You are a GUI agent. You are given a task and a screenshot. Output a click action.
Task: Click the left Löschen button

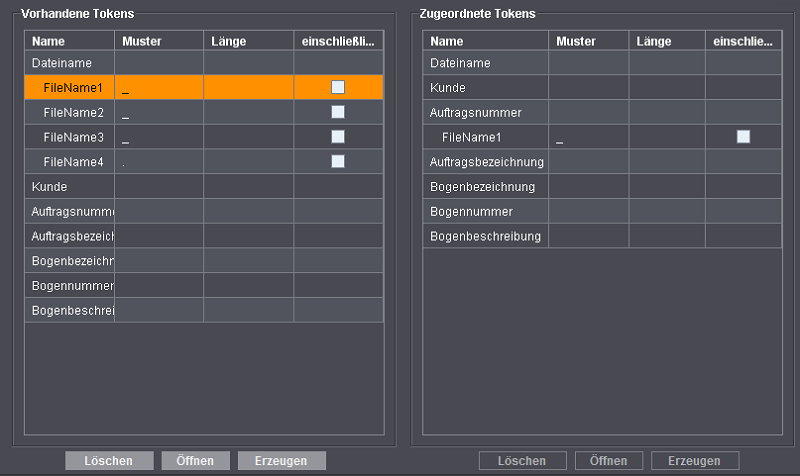(109, 461)
